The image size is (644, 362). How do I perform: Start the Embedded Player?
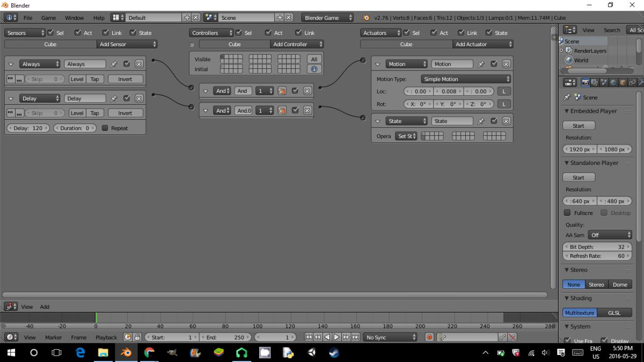click(x=579, y=126)
